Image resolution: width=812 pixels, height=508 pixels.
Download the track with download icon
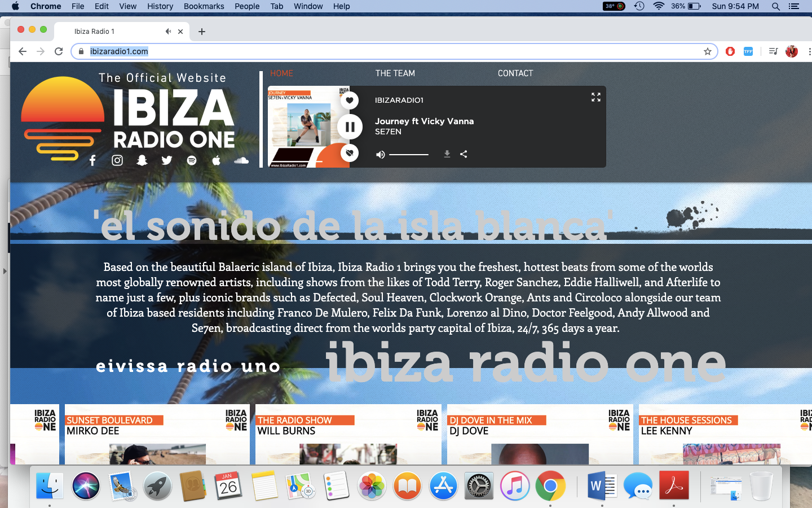pyautogui.click(x=447, y=154)
